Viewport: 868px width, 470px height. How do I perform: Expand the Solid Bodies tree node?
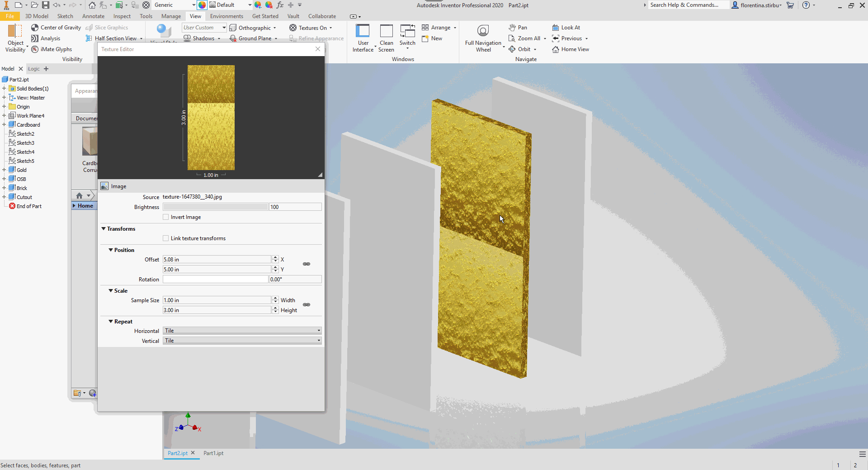(x=5, y=88)
